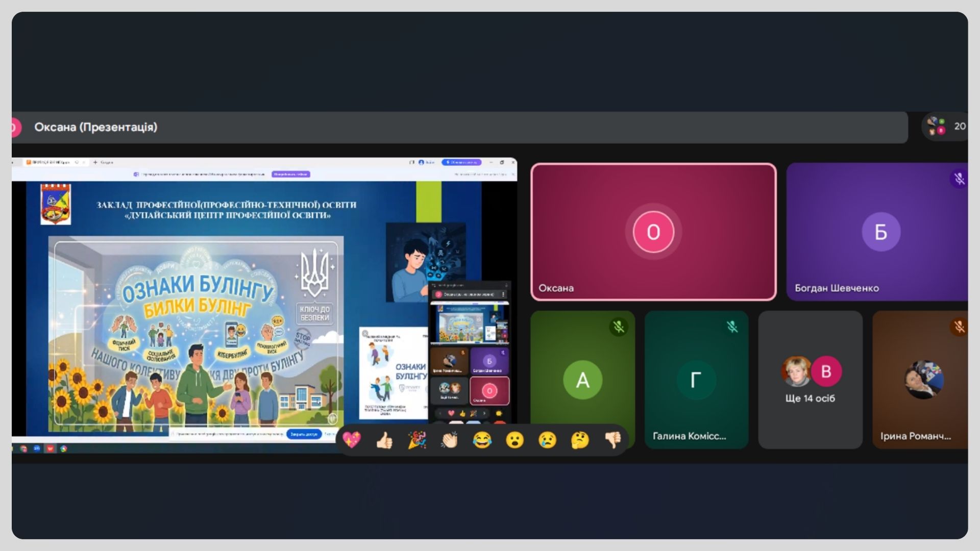Click Галина Комісс's muted microphone indicator
The width and height of the screenshot is (980, 551).
click(732, 327)
